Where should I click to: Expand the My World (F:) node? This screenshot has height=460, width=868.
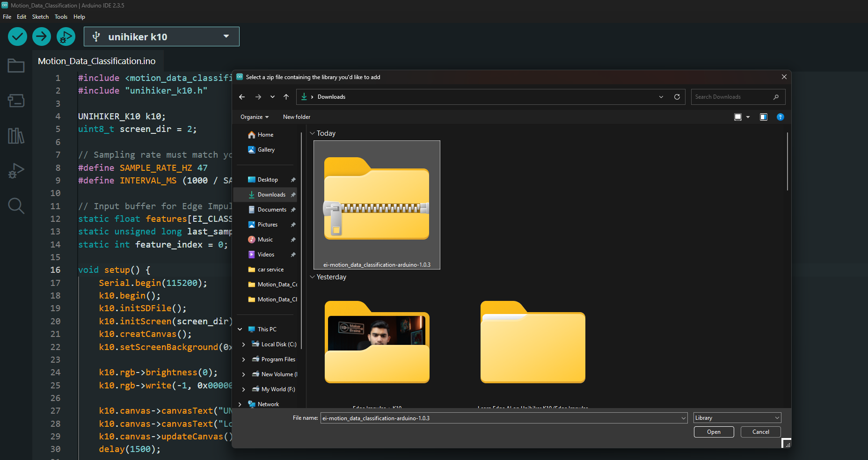243,389
